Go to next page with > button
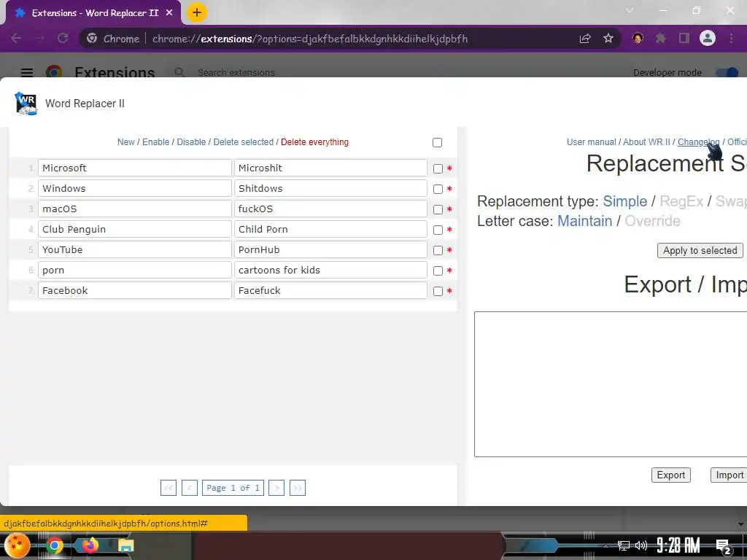 (276, 488)
